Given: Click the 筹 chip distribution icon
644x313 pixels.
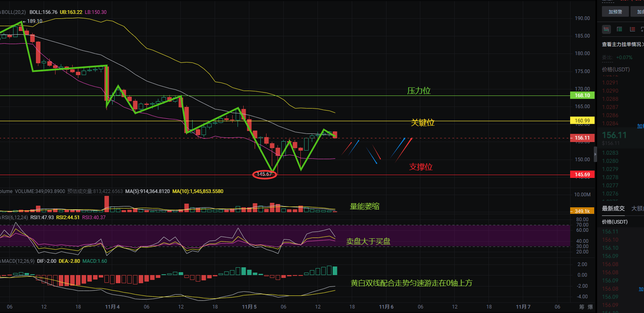Looking at the screenshot, I should point(582,307).
